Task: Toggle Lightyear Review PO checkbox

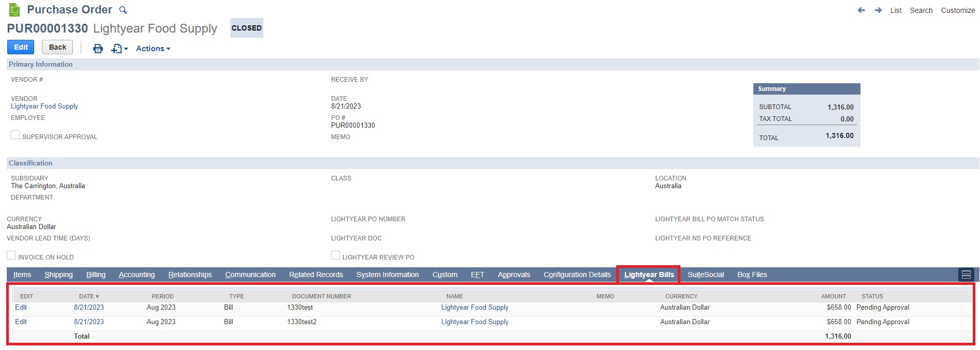Action: tap(336, 255)
